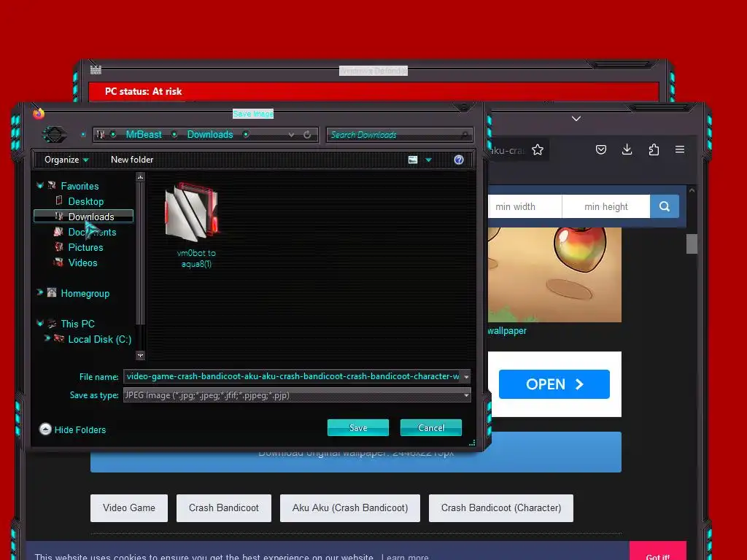Select MrBeast in the breadcrumb path
The height and width of the screenshot is (560, 747).
pos(144,135)
